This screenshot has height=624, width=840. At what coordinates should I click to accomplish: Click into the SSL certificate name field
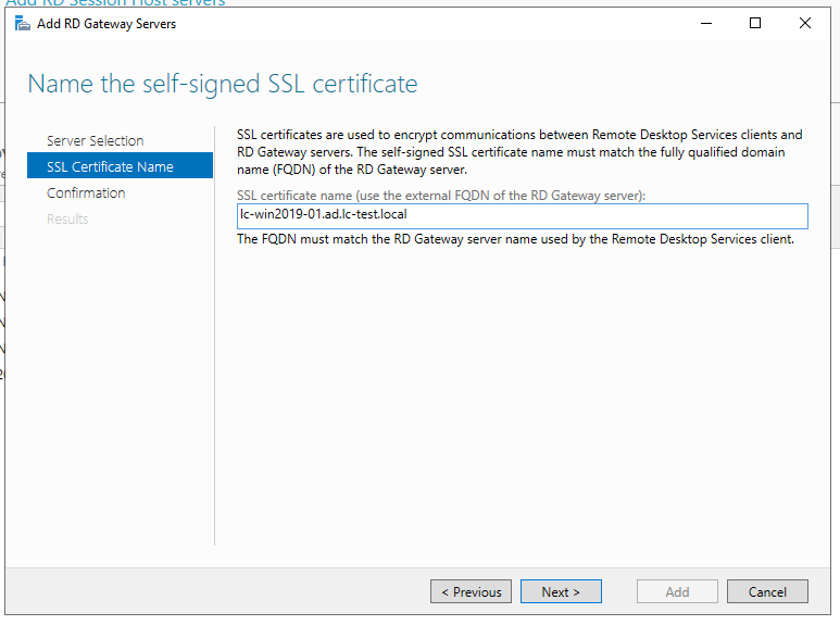pos(520,216)
